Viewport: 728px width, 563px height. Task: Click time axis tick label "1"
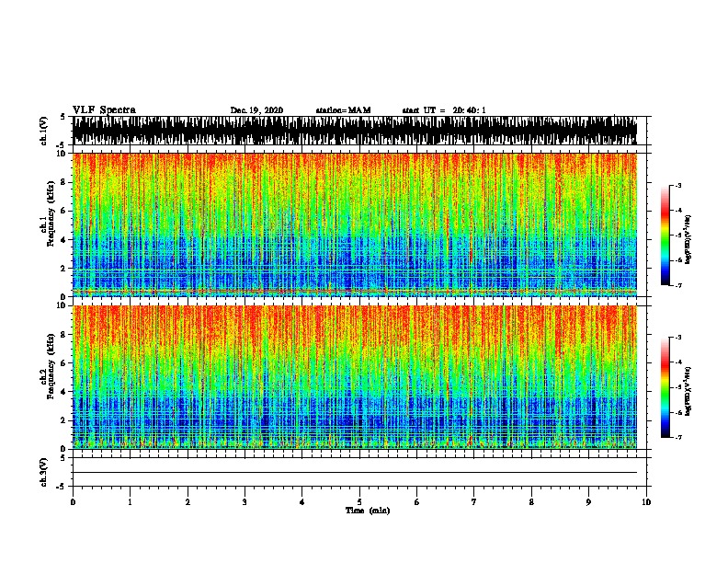click(130, 502)
